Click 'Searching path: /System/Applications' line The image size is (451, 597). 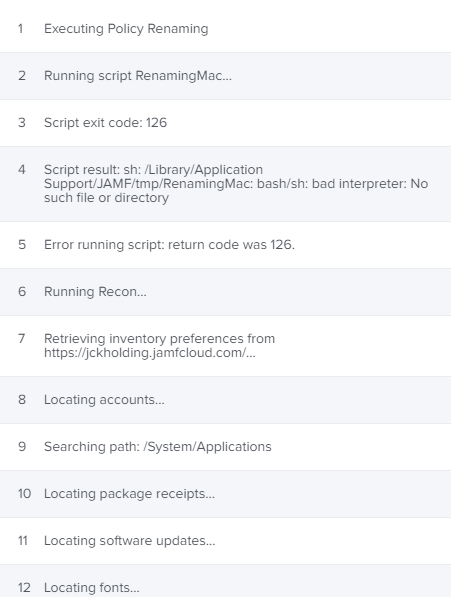coord(158,447)
